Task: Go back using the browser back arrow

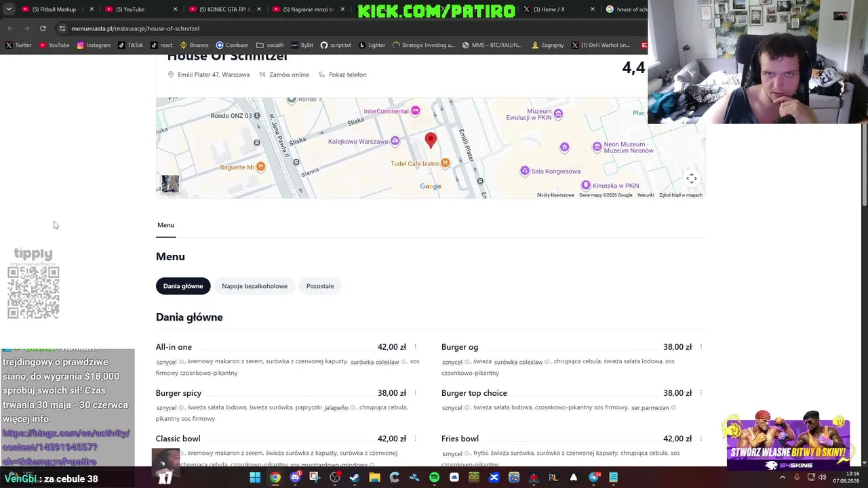Action: coord(10,28)
